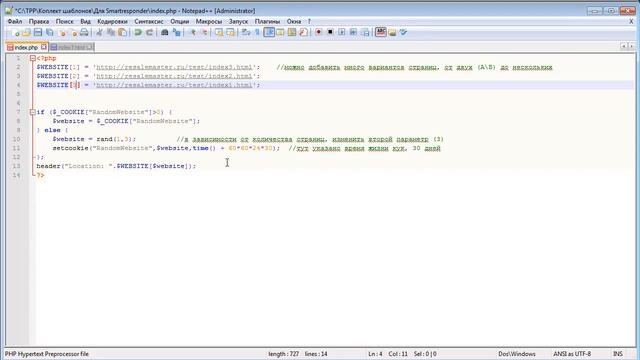Open the Поиск menu

pyautogui.click(x=64, y=21)
